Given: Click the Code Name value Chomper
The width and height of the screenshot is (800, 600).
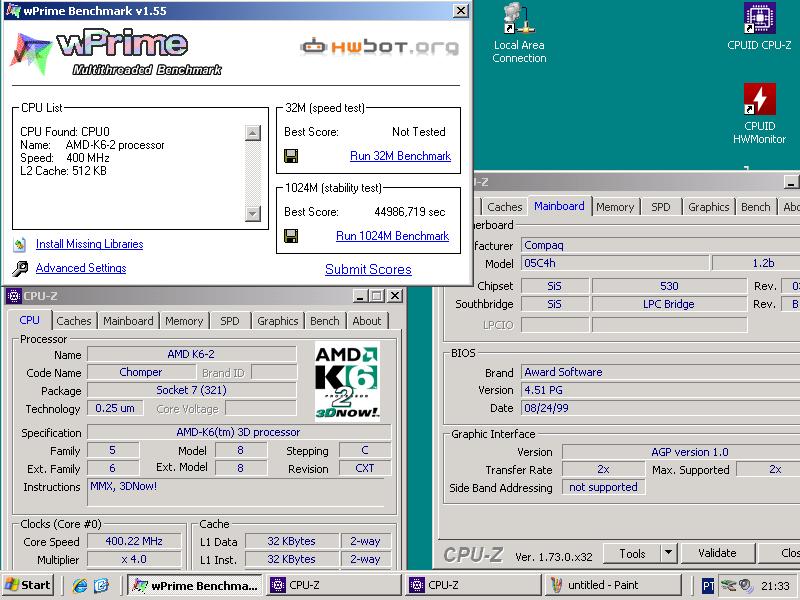Looking at the screenshot, I should (141, 372).
